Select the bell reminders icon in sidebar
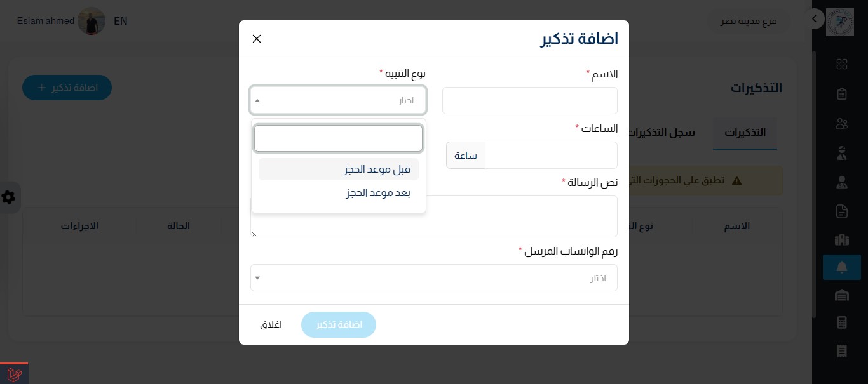Viewport: 868px width, 384px height. pos(842,267)
